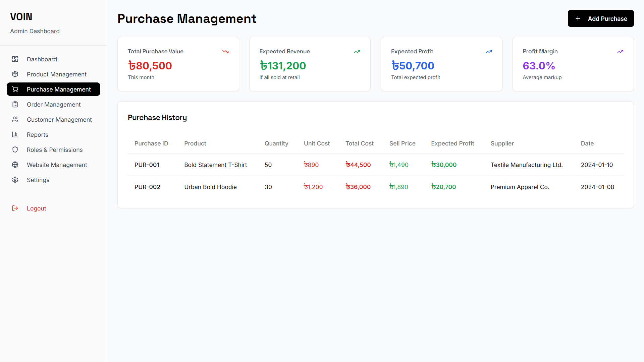This screenshot has width=644, height=362.
Task: Click the red Logout arrow icon
Action: pyautogui.click(x=15, y=208)
